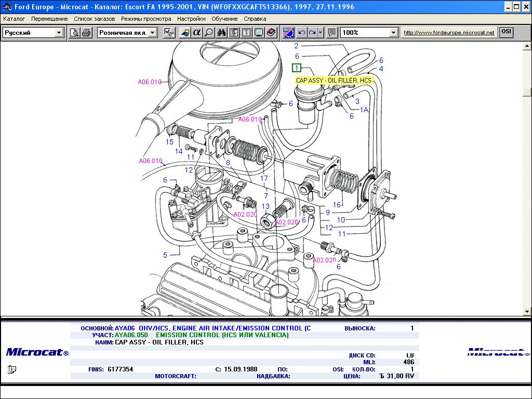Click the dollar sign price icon
This screenshot has height=399, width=532.
pyautogui.click(x=246, y=33)
